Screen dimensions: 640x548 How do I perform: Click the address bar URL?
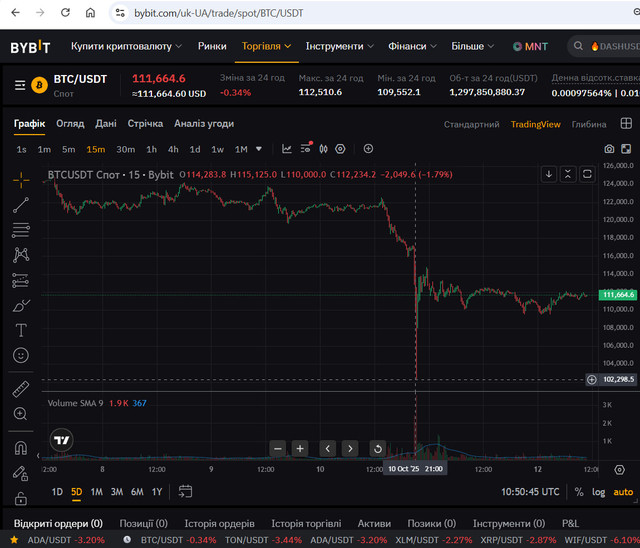[219, 13]
